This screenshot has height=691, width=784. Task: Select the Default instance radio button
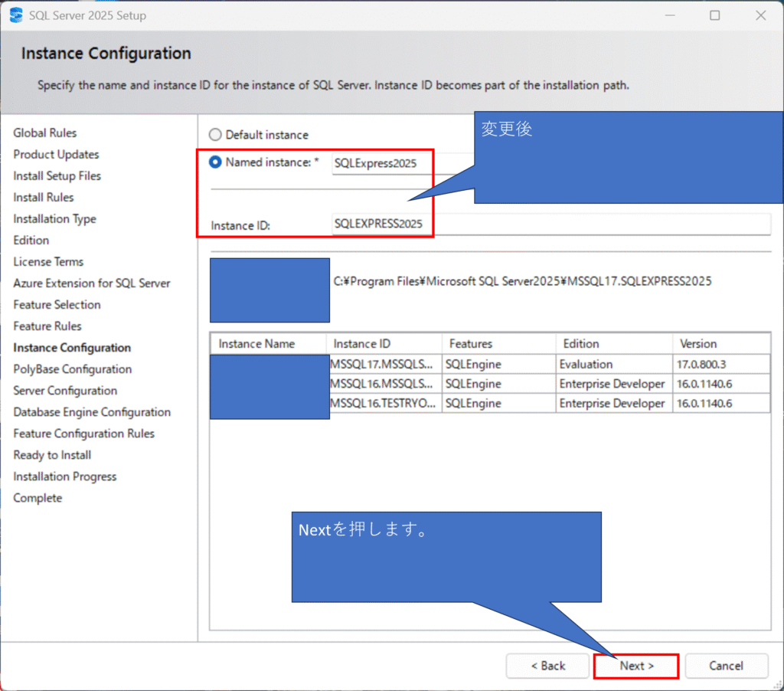(x=215, y=135)
